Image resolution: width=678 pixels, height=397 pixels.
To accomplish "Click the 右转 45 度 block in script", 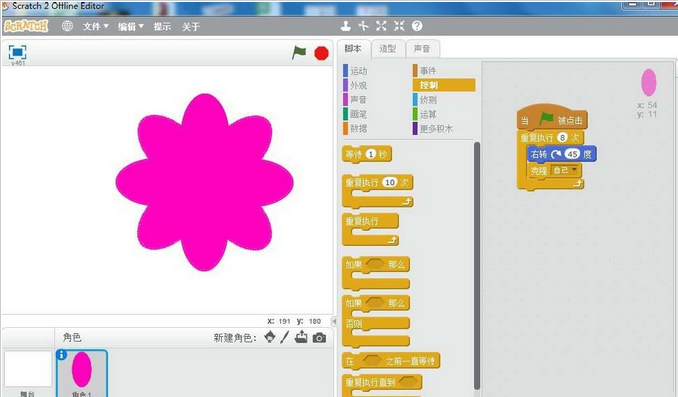I will 562,154.
